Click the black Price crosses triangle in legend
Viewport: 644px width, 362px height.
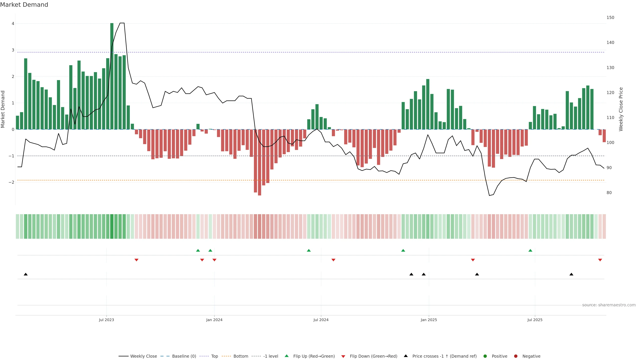coord(406,356)
